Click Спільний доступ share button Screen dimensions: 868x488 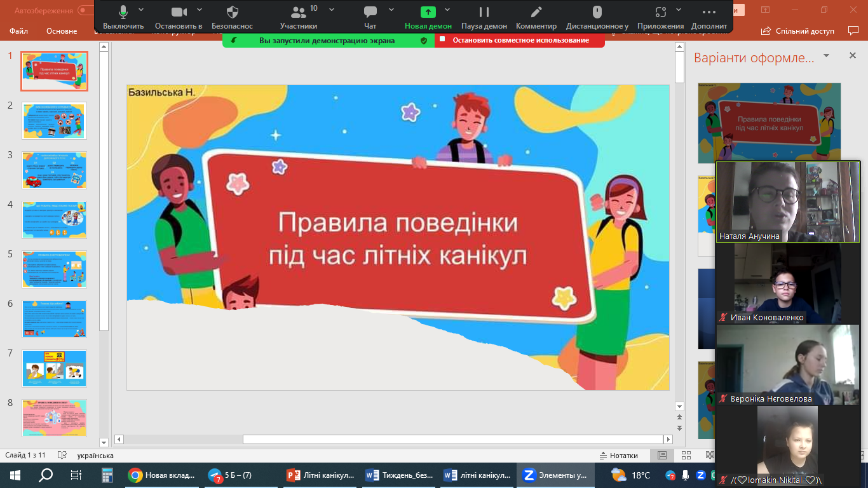[797, 30]
